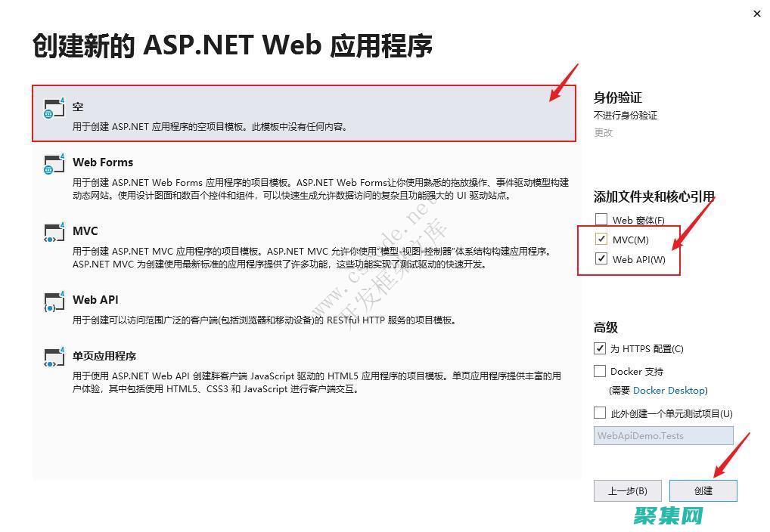Click the HTML5 single page description text

tap(317, 382)
